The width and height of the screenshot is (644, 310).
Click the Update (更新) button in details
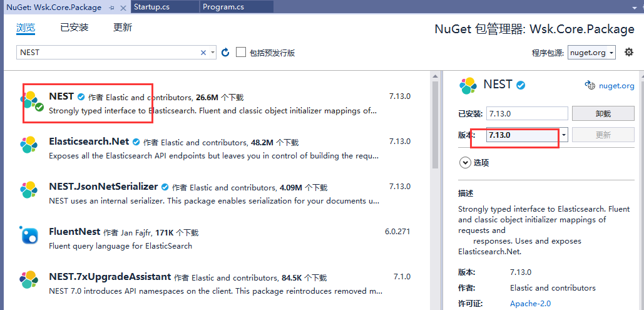point(603,135)
